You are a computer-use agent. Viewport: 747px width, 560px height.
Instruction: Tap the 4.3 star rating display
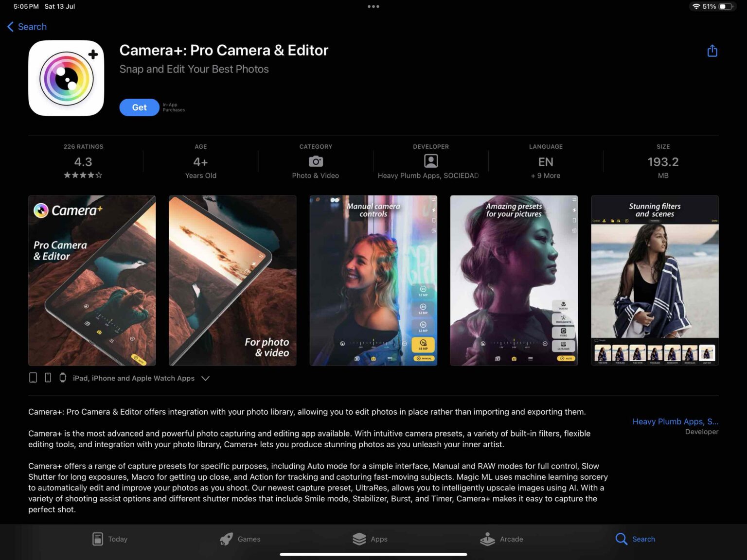83,162
